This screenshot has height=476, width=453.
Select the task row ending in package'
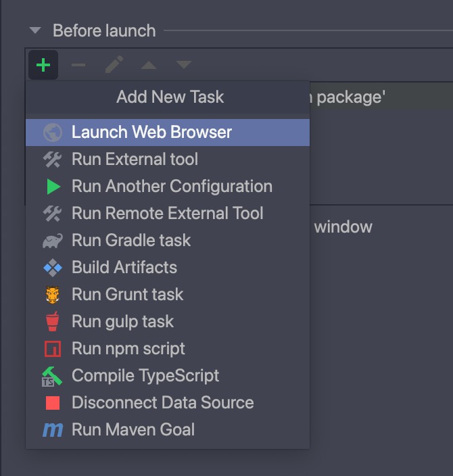pos(381,96)
